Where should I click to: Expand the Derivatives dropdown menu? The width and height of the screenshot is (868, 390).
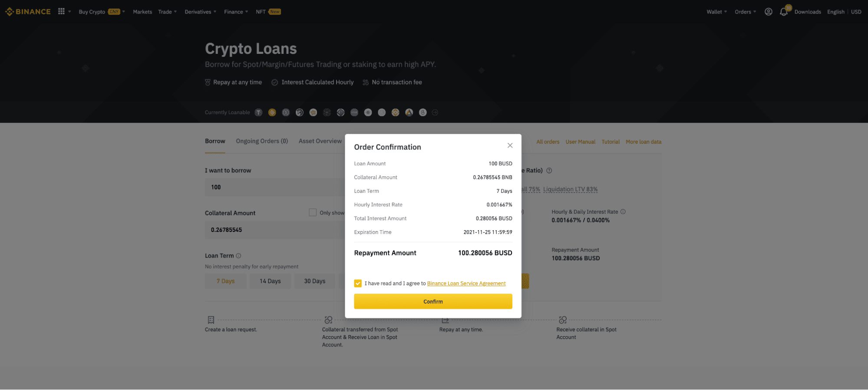[x=200, y=12]
